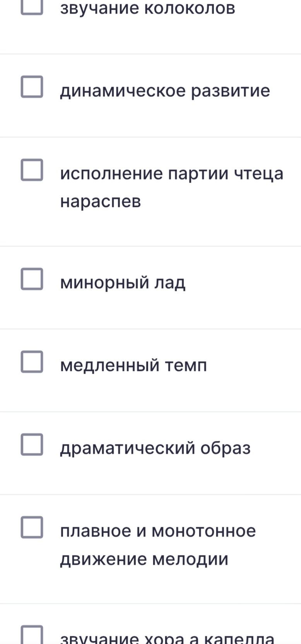Screen dimensions: 301x644
Task: Choose the 'минорный лад' answer text
Action: pos(123,283)
